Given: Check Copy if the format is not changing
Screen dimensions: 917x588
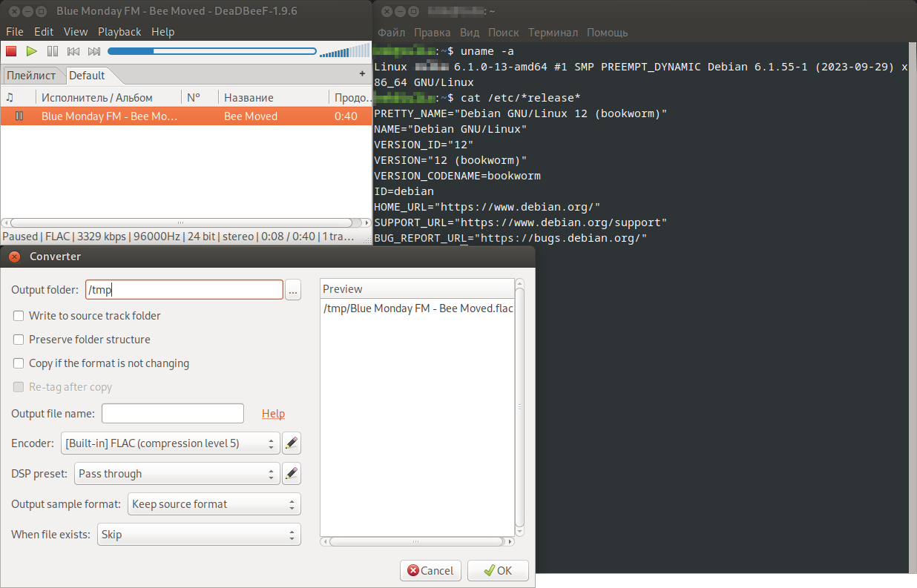Looking at the screenshot, I should 19,363.
